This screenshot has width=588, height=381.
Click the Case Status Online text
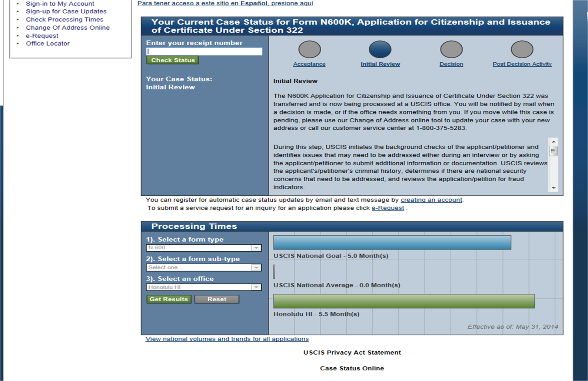tap(352, 368)
